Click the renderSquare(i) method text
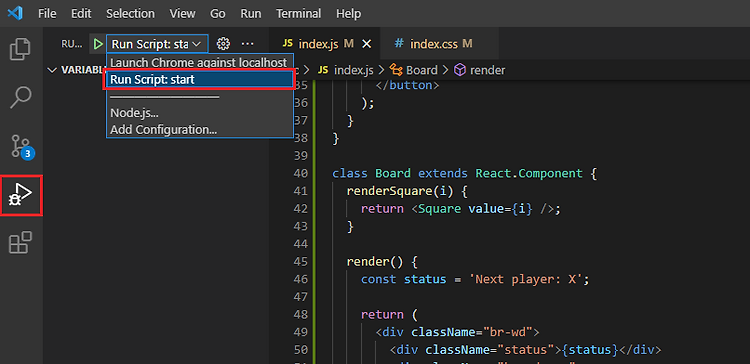The image size is (750, 364). click(399, 191)
